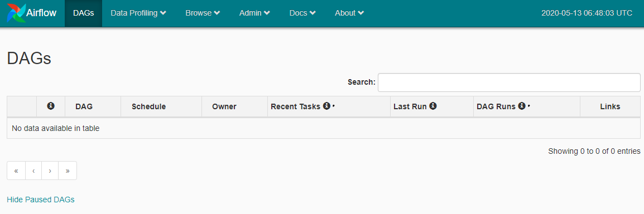644x214 pixels.
Task: Open the DAGs tab in navbar
Action: 83,13
